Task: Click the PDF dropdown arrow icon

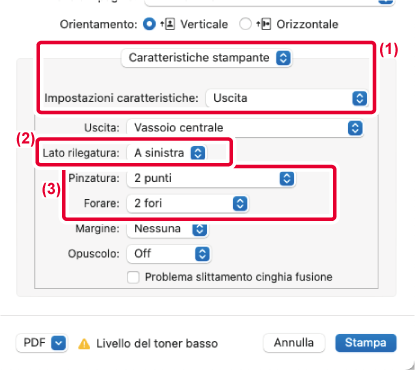Action: point(59,343)
